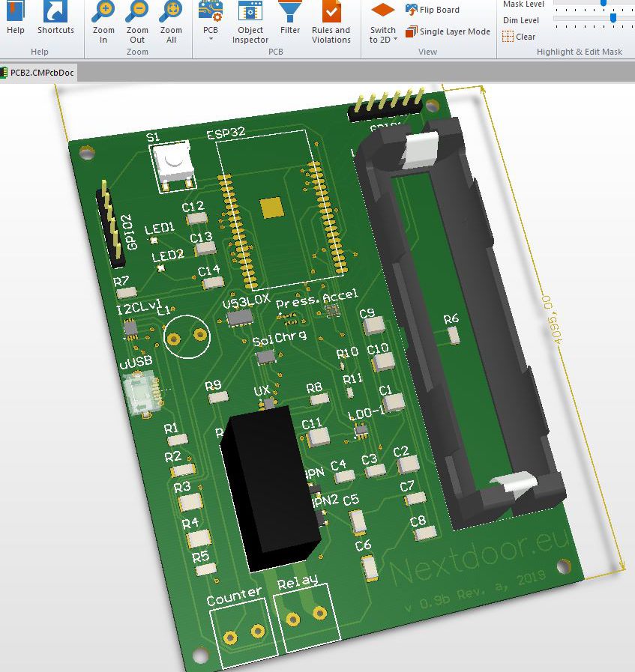The height and width of the screenshot is (672, 635).
Task: Select capacitor C12 on board
Action: [197, 219]
